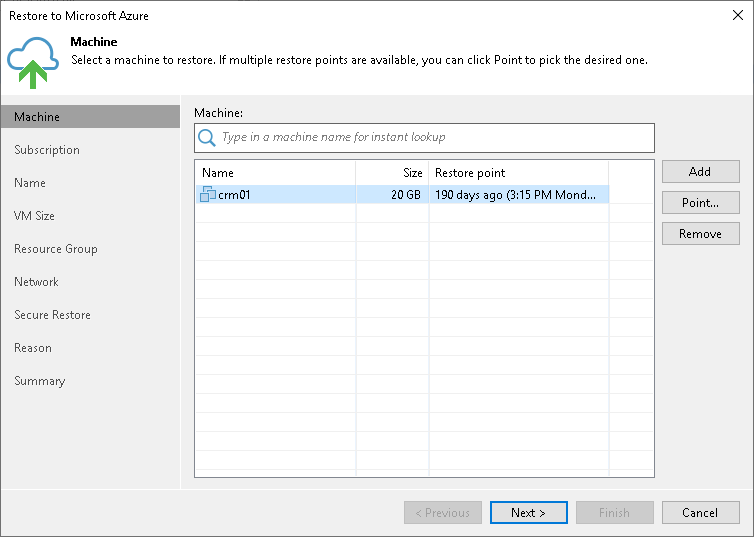Click the cloud restore wizard icon
The height and width of the screenshot is (537, 754).
(33, 62)
